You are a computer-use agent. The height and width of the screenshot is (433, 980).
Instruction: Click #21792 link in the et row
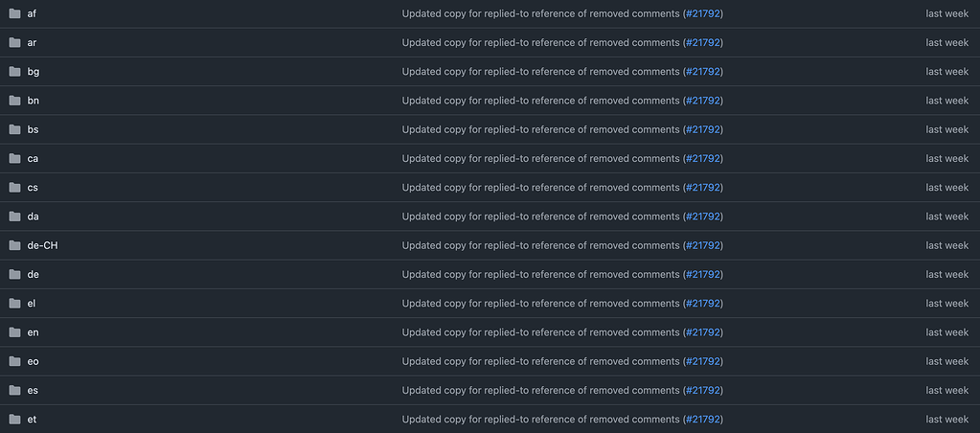click(702, 420)
